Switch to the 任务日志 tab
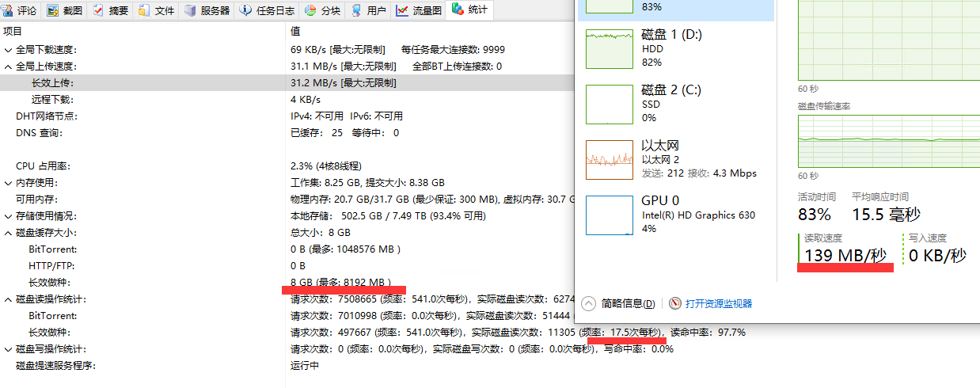This screenshot has width=980, height=388. coord(267,10)
